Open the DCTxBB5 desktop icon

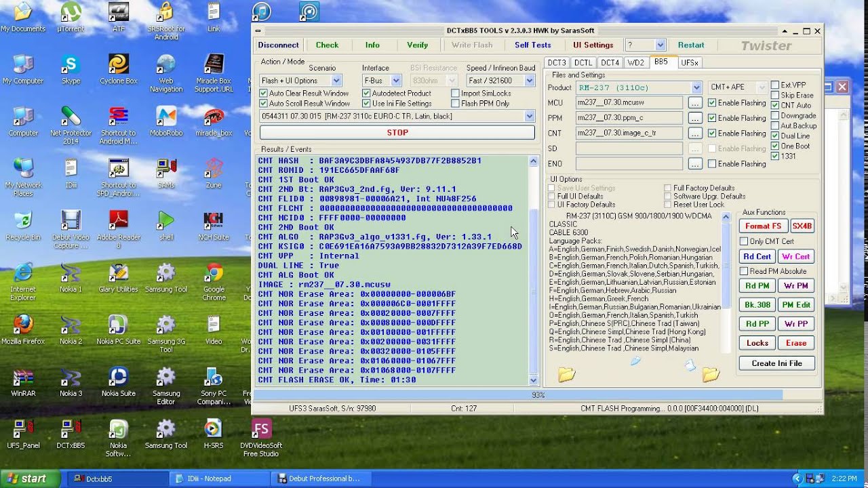point(71,434)
